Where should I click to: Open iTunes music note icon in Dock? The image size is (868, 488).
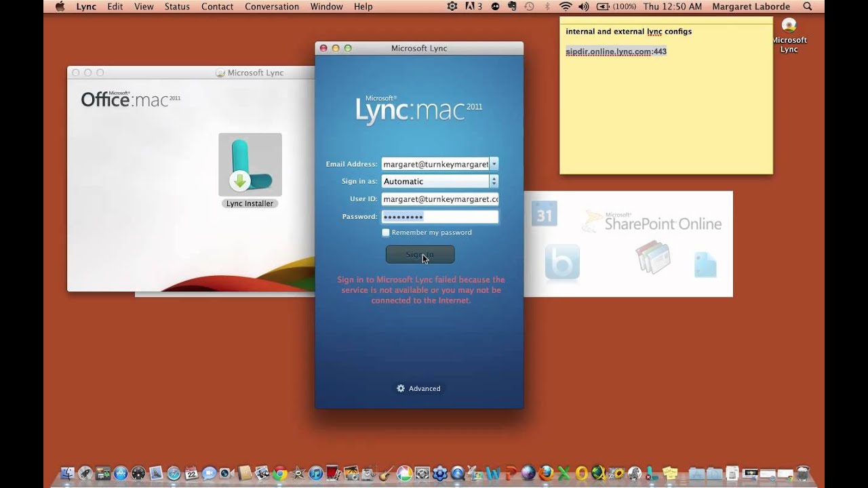point(315,474)
